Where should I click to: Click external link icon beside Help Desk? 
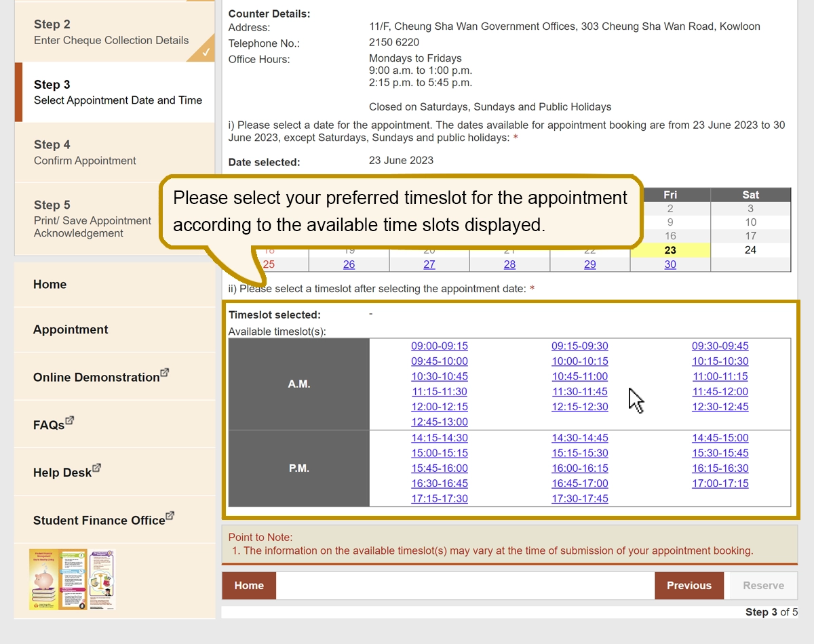[x=96, y=468]
